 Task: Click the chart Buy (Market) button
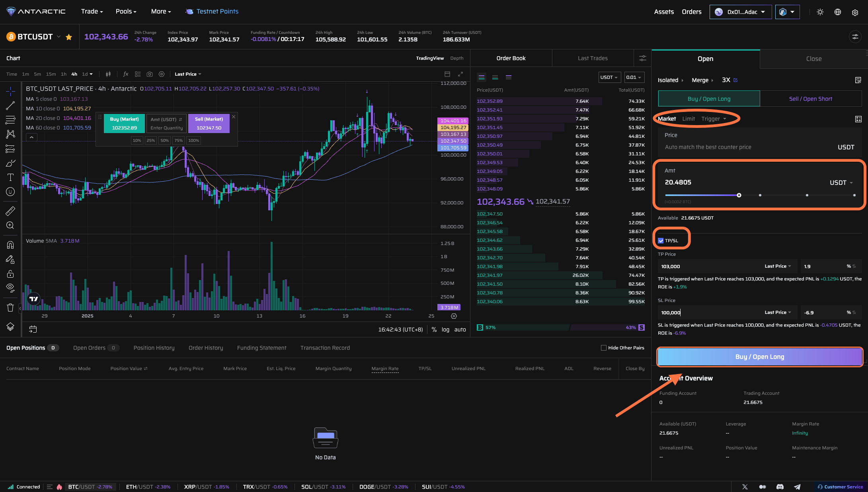[124, 123]
